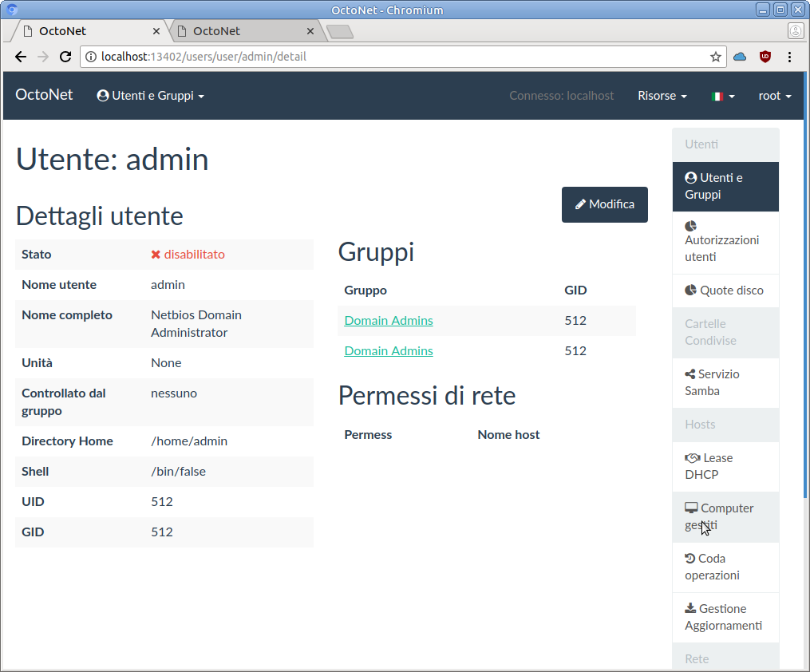
Task: Click the Netbios Domain Administrator full name
Action: pyautogui.click(x=196, y=324)
